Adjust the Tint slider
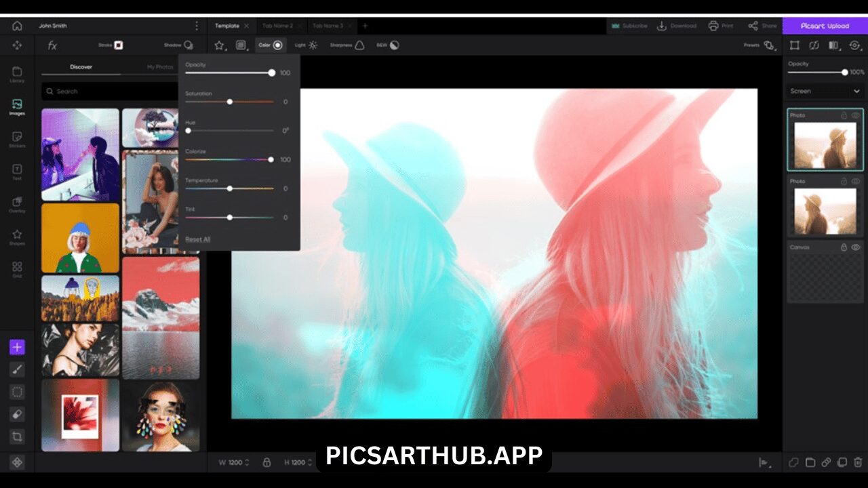Screen dimensions: 868x488 (229, 218)
